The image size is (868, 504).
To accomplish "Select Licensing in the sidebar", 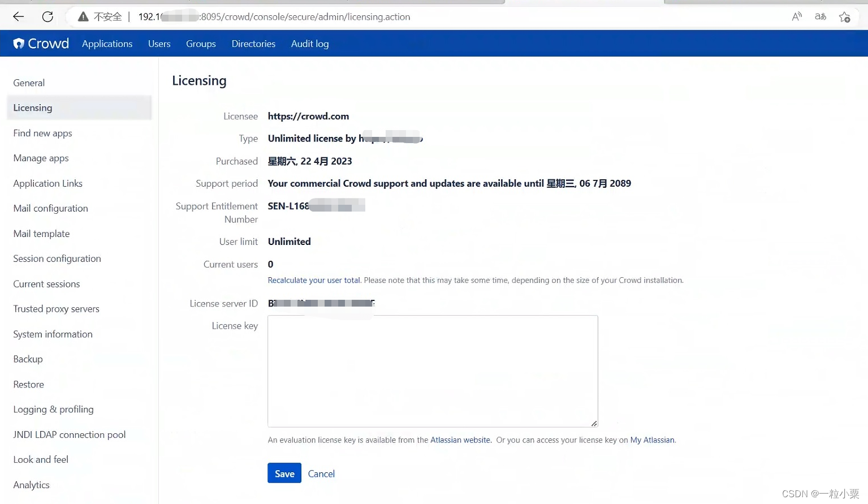I will point(79,107).
